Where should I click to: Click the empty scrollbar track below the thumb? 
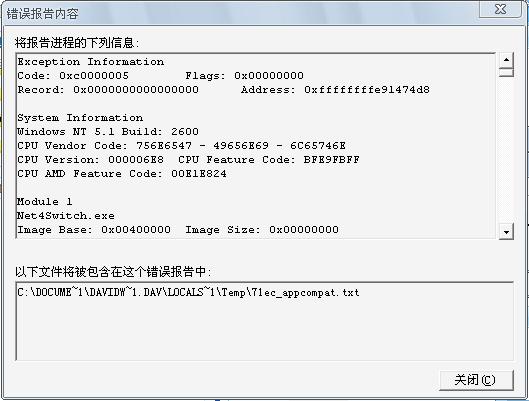(506, 150)
